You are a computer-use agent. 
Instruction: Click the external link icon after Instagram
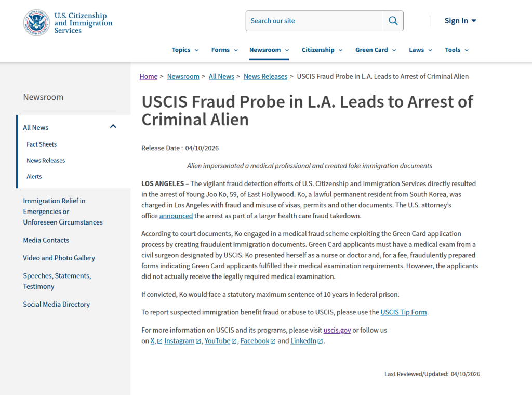[198, 341]
